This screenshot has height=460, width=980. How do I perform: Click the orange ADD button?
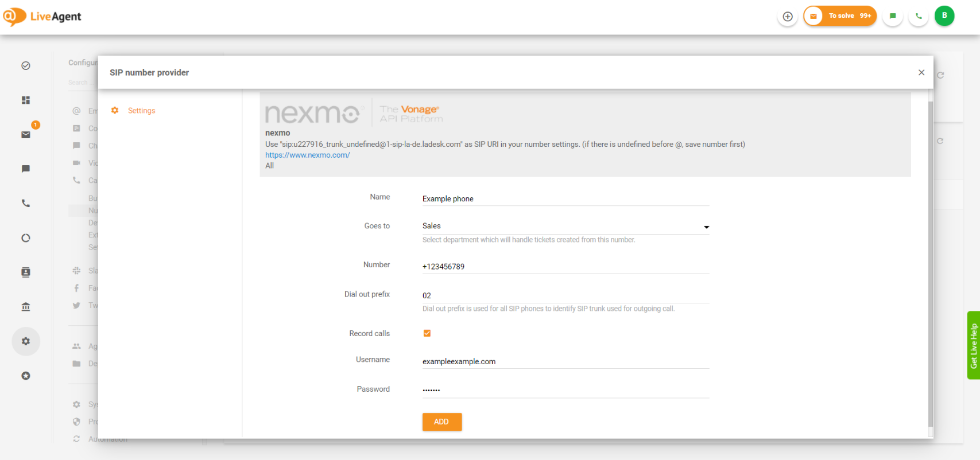point(441,422)
